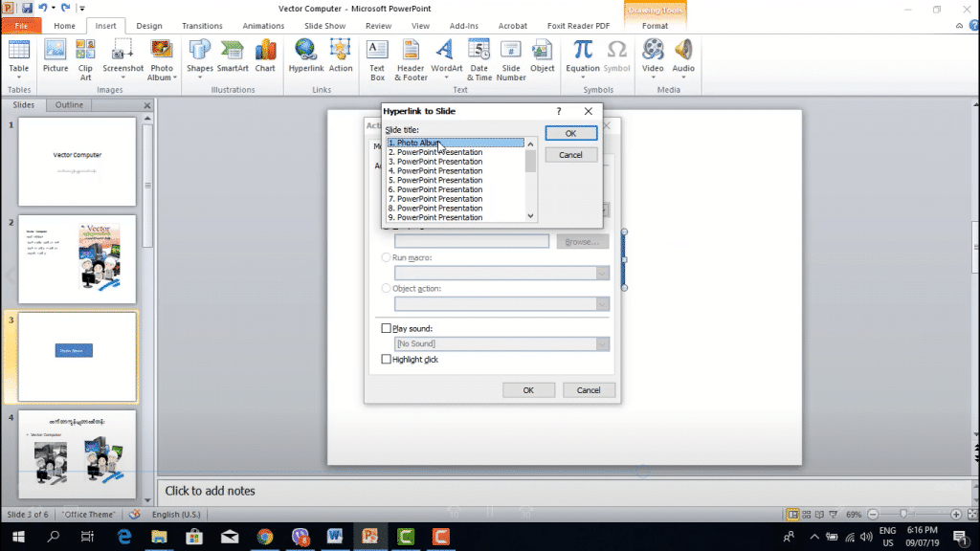Open the Screenshot tool
The image size is (980, 551).
point(122,59)
